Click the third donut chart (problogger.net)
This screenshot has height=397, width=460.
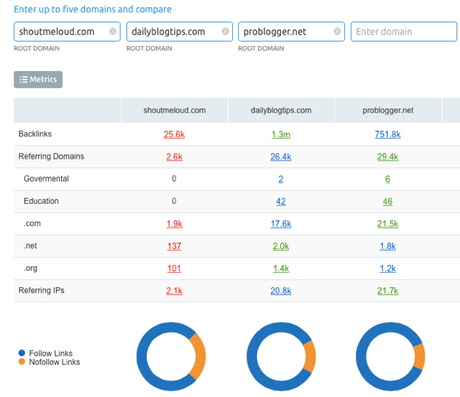tap(390, 356)
